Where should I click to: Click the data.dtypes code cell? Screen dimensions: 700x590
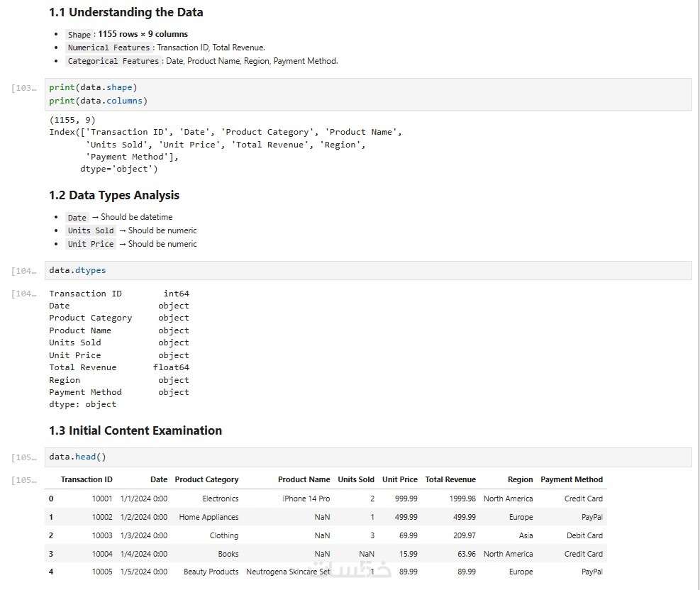[x=367, y=270]
